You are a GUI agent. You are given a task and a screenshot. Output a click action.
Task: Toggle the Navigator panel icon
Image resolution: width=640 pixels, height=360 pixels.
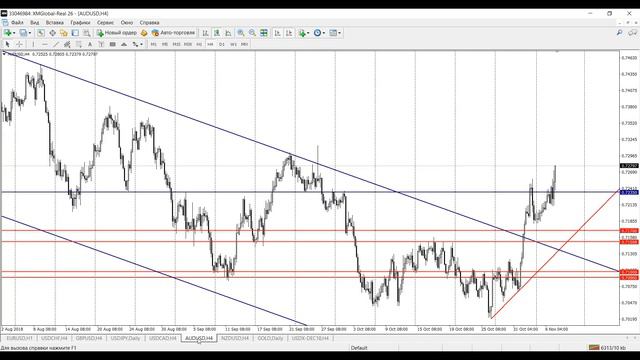tap(64, 33)
